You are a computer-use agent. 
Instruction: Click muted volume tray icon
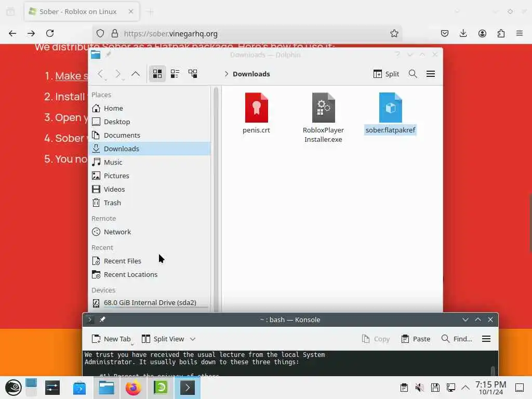point(419,388)
